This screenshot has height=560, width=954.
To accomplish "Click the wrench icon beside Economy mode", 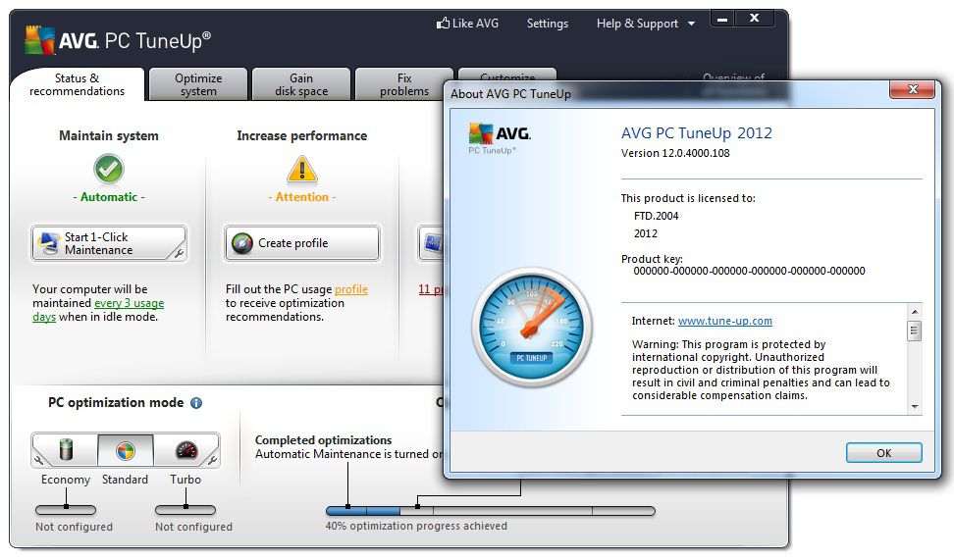I will coord(39,461).
